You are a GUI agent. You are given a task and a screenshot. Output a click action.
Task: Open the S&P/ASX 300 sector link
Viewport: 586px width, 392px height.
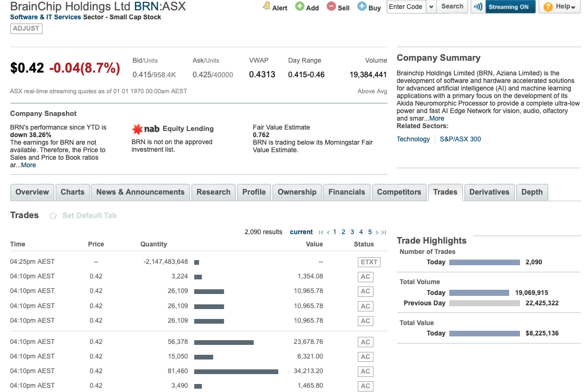pos(460,139)
